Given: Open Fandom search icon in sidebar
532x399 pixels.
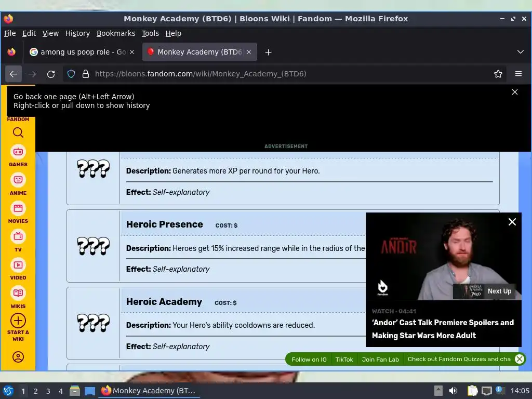Looking at the screenshot, I should (x=18, y=132).
